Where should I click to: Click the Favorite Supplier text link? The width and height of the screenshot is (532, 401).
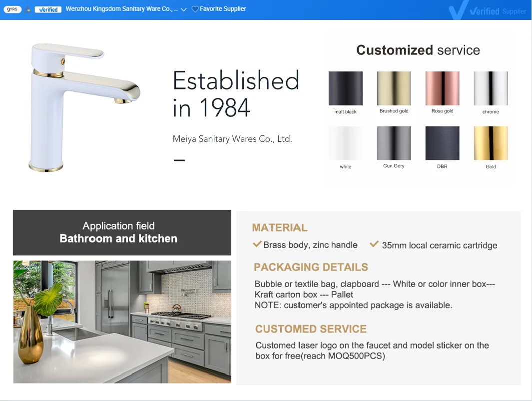coord(223,9)
